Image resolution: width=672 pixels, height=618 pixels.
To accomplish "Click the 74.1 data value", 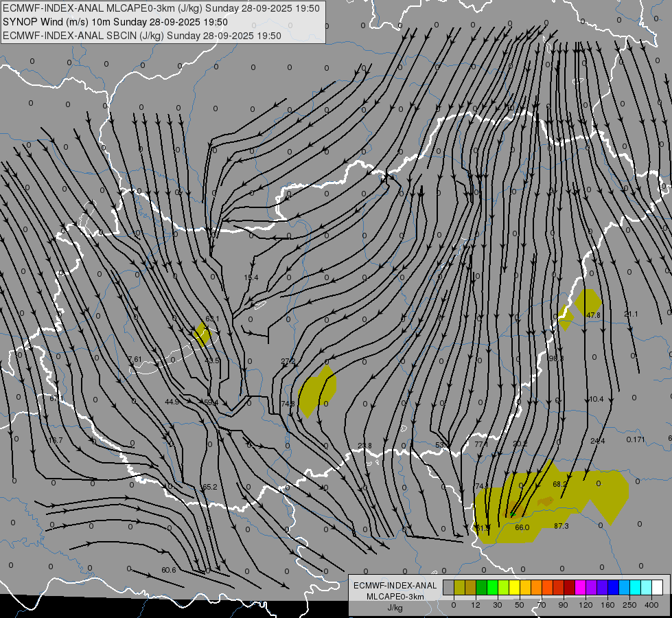I will click(x=483, y=486).
